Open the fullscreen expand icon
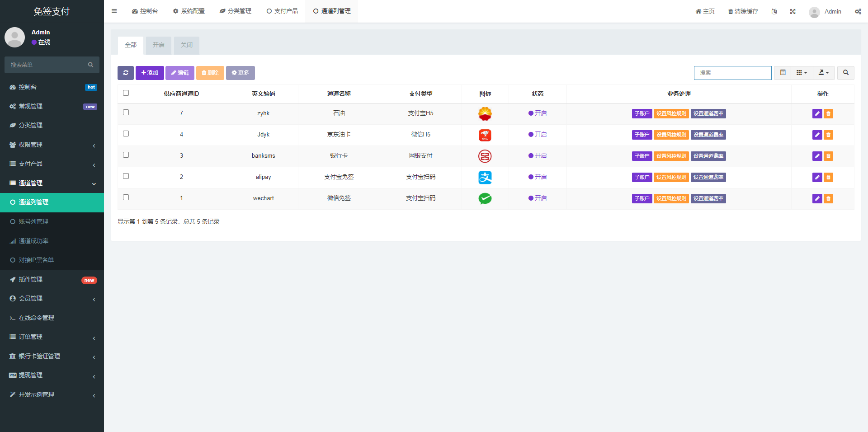The height and width of the screenshot is (432, 868). point(793,11)
